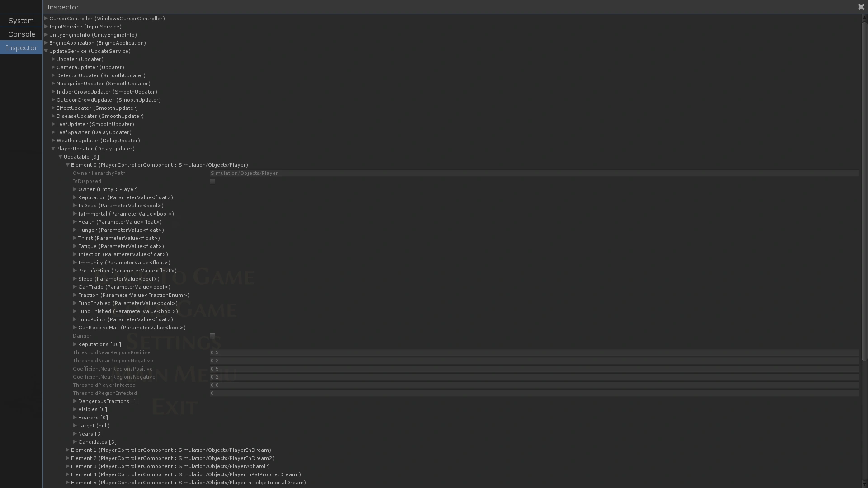868x488 pixels.
Task: Collapse Element 0 PlayerControllerComponent arrow
Action: pos(68,165)
